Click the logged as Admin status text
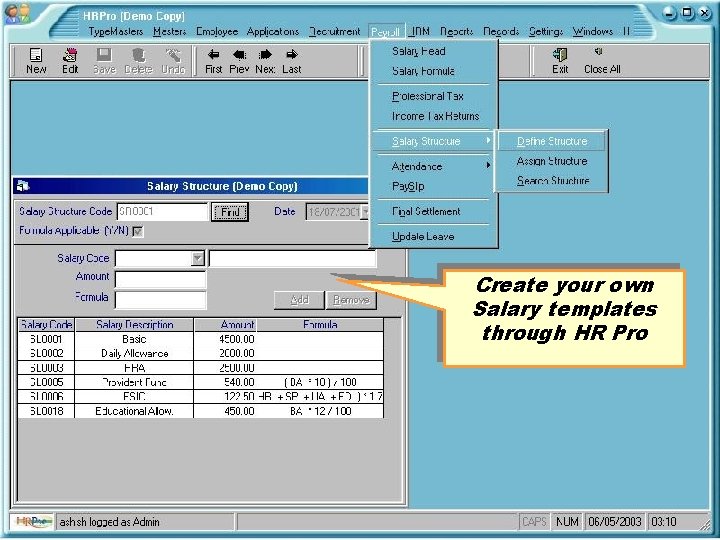This screenshot has height=540, width=720. click(123, 522)
